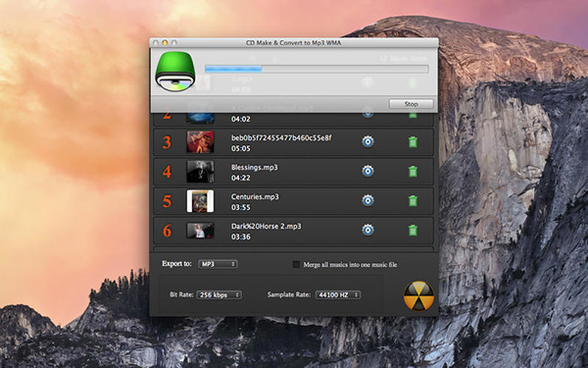The width and height of the screenshot is (588, 368).
Task: Click track number 5
Action: point(167,201)
